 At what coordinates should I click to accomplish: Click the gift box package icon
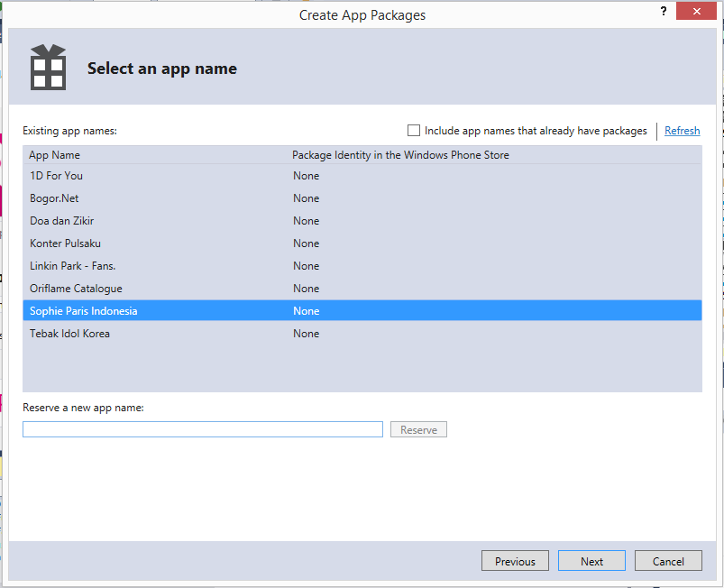pyautogui.click(x=49, y=68)
